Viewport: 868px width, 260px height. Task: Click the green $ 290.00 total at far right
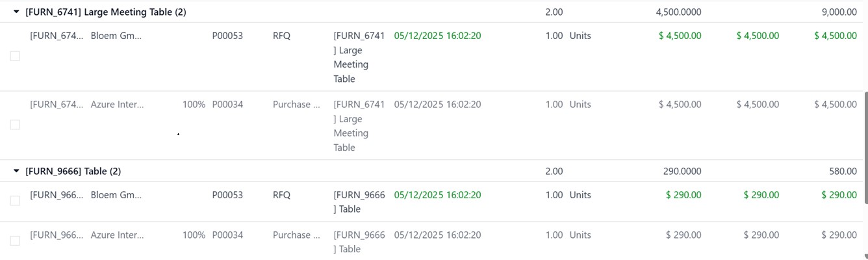point(839,195)
